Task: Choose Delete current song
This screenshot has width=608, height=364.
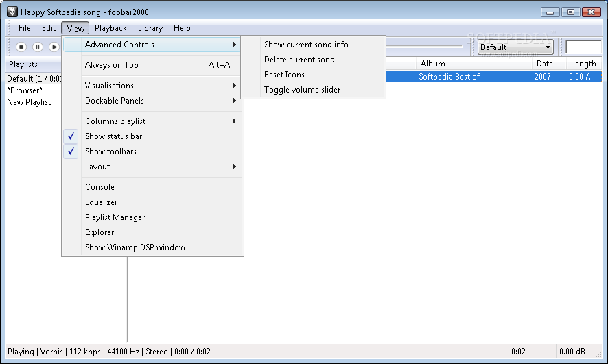Action: point(314,60)
